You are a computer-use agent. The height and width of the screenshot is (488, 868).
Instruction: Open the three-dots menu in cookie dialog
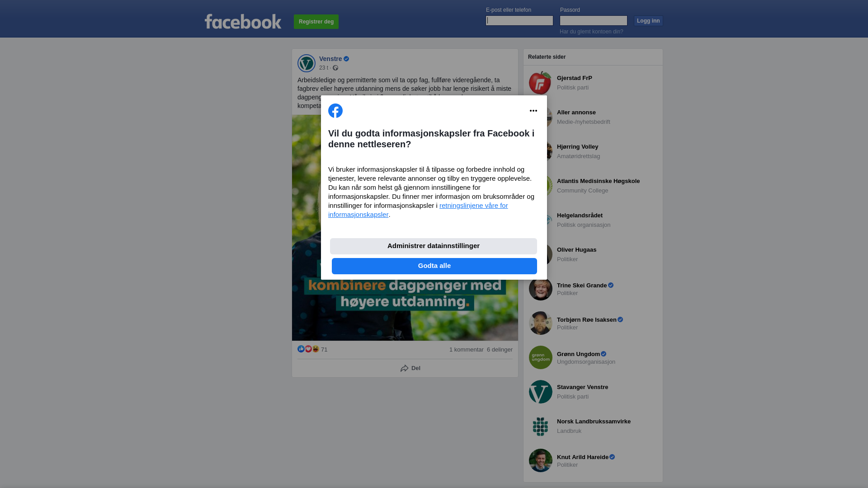[x=533, y=111]
